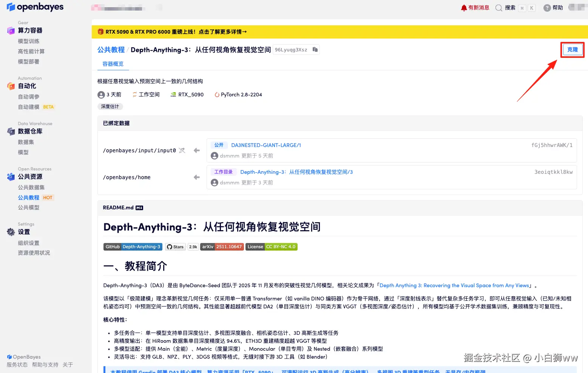Click 服务状态 in the footer
Screen dimensions: 588x373
click(x=17, y=365)
